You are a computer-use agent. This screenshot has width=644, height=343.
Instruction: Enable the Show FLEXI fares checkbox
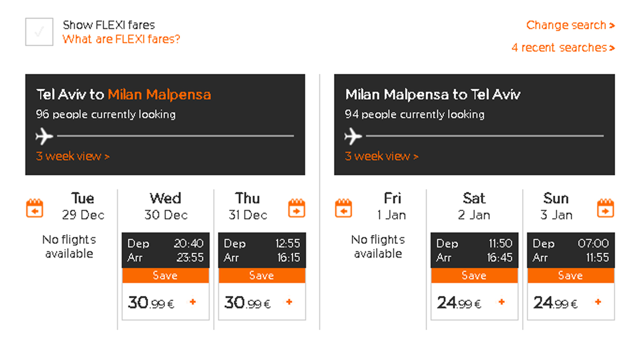click(39, 32)
